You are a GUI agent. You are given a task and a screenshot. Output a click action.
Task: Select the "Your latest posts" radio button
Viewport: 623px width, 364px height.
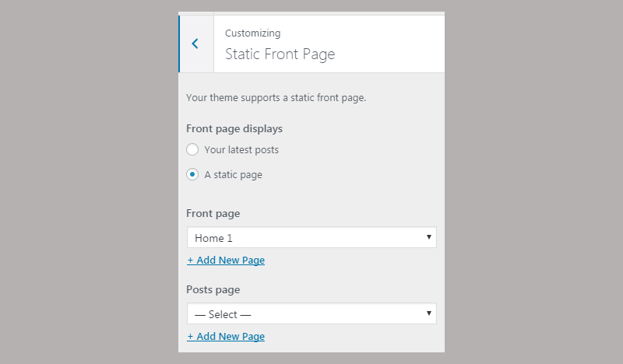pyautogui.click(x=192, y=149)
